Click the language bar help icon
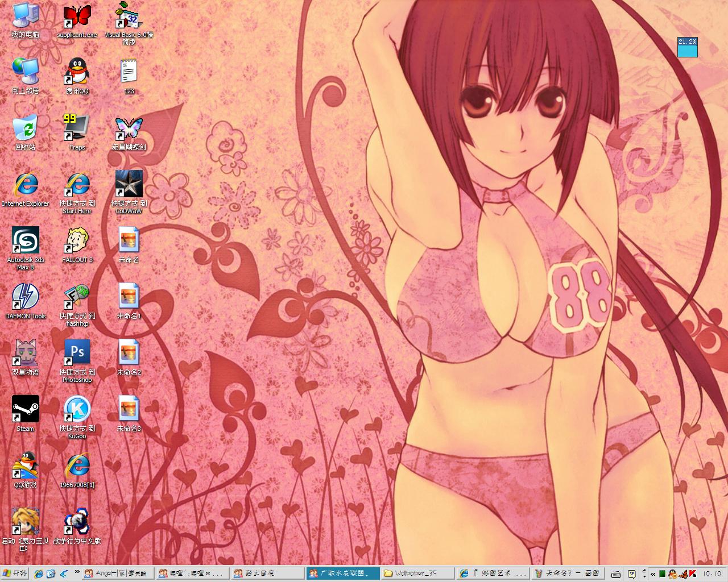The image size is (728, 582). pyautogui.click(x=631, y=574)
